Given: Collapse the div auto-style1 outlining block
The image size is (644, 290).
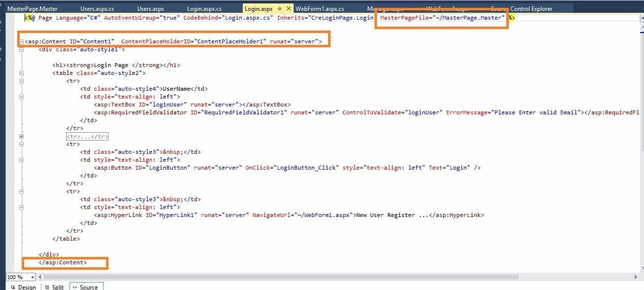Looking at the screenshot, I should 21,49.
